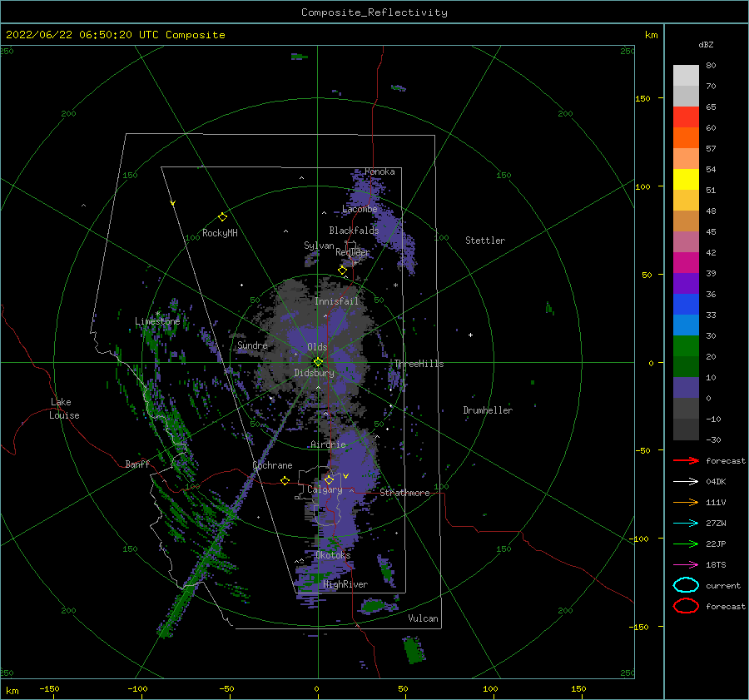749x700 pixels.
Task: Select the purple 36-39 dBZ color swatch
Action: pos(686,283)
